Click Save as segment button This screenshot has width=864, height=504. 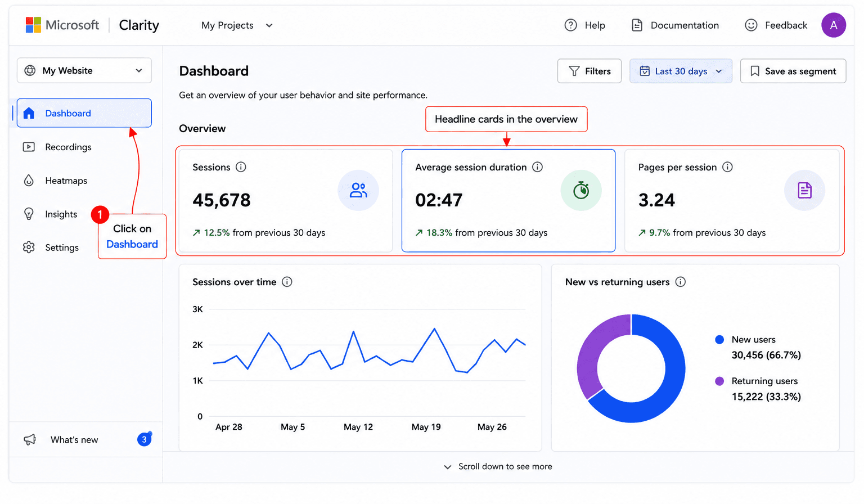tap(793, 71)
